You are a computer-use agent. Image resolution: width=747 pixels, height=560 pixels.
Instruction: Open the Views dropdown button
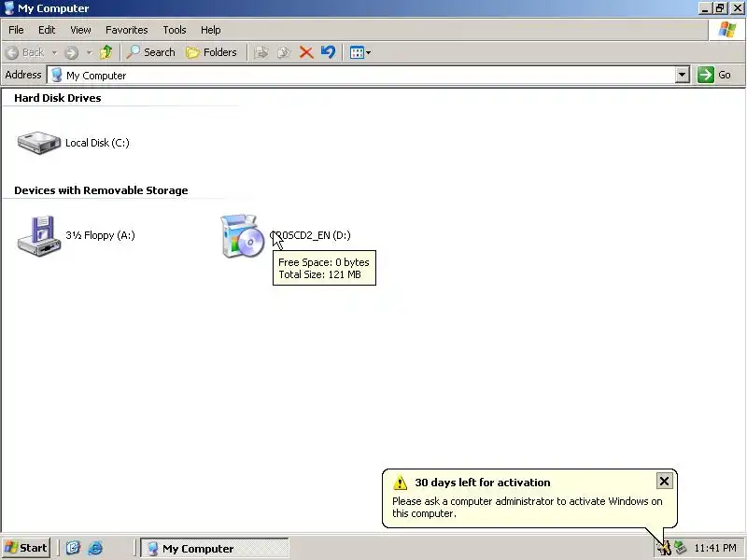coord(360,52)
